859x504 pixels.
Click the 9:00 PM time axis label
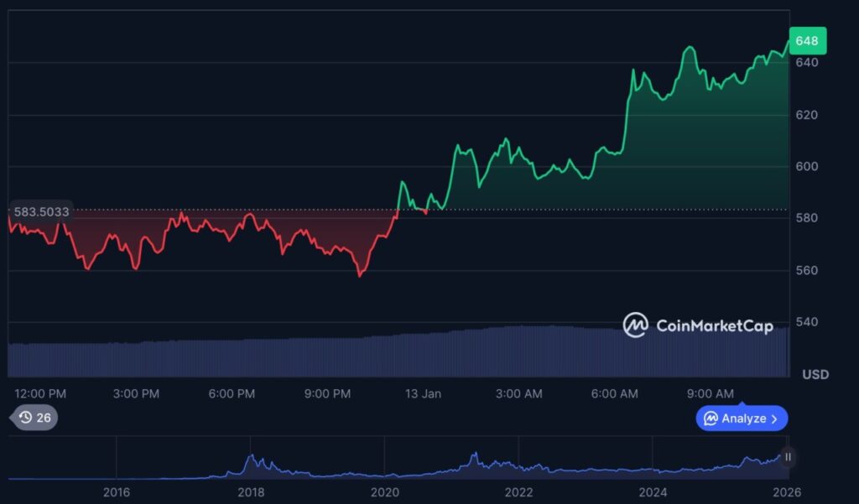pos(327,393)
